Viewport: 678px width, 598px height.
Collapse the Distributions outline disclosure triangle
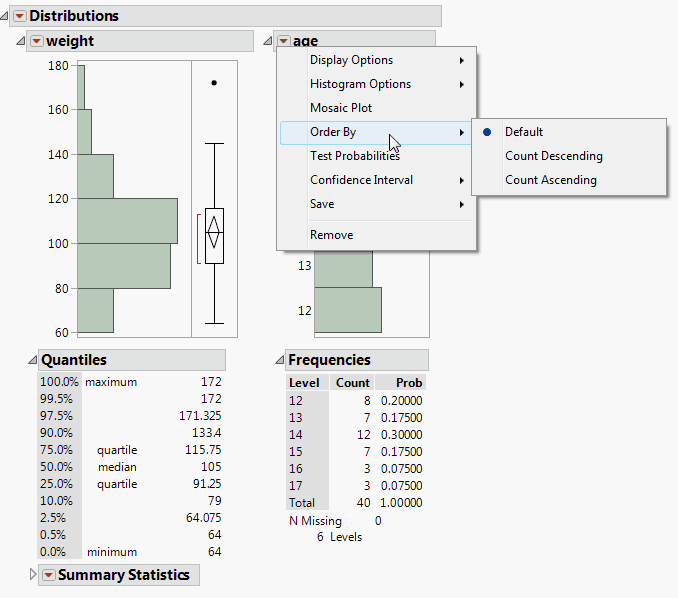coord(6,16)
